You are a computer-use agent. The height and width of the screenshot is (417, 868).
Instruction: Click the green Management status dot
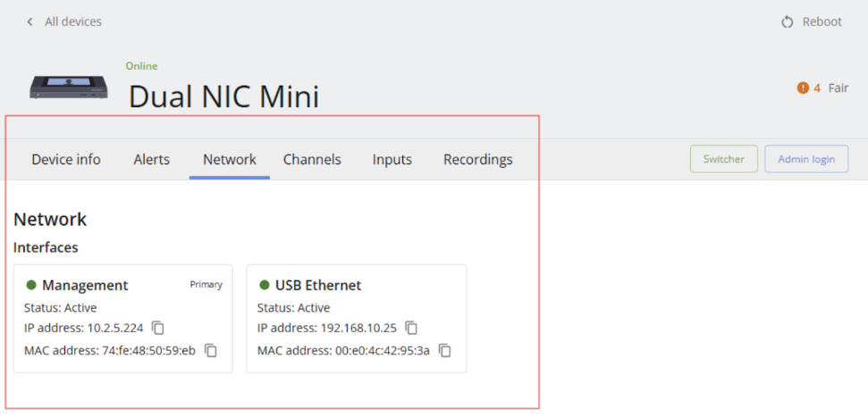pos(31,285)
